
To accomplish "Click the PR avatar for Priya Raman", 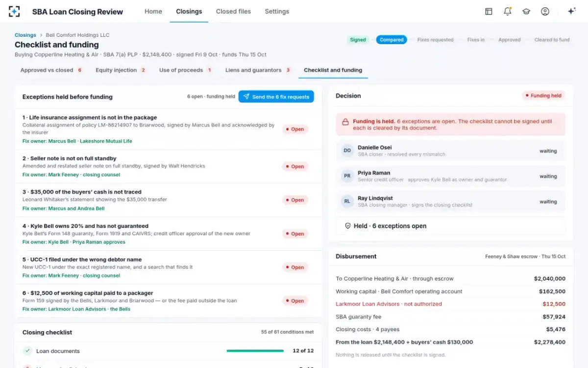I will point(347,176).
